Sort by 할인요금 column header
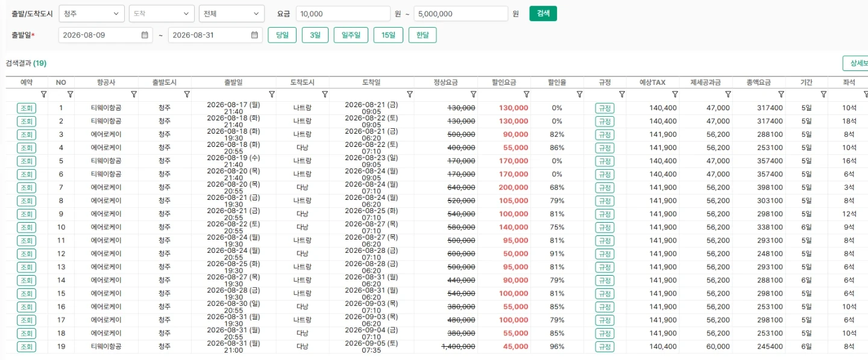This screenshot has height=360, width=868. tap(504, 82)
